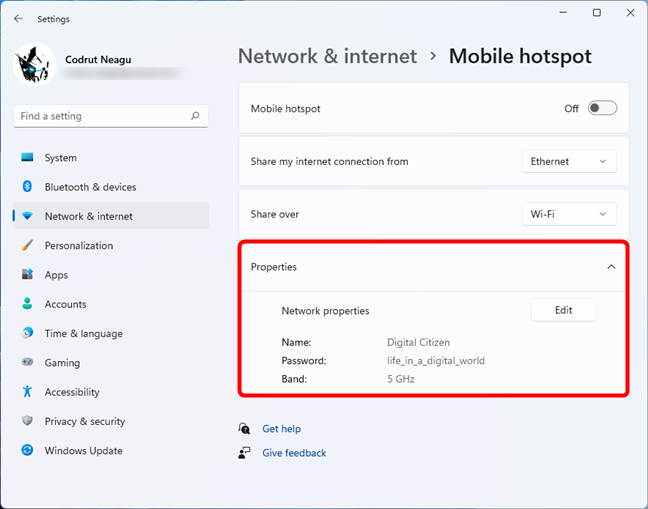
Task: Select Network & internet label in sidebar
Action: (89, 216)
